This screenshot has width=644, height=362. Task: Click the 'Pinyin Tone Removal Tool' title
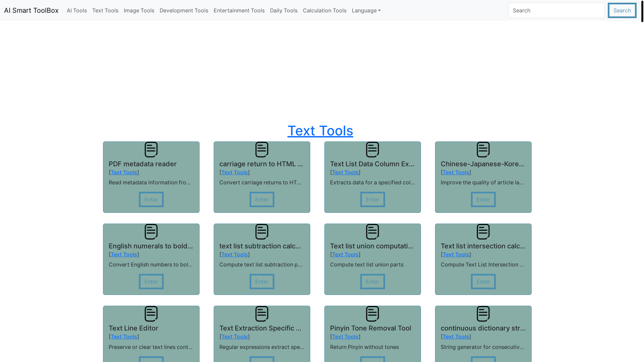pos(371,328)
